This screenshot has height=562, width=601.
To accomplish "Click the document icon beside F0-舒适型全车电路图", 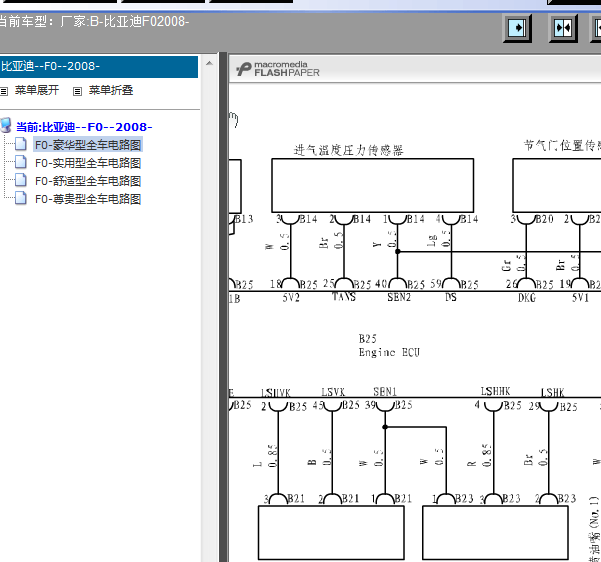I will 21,180.
